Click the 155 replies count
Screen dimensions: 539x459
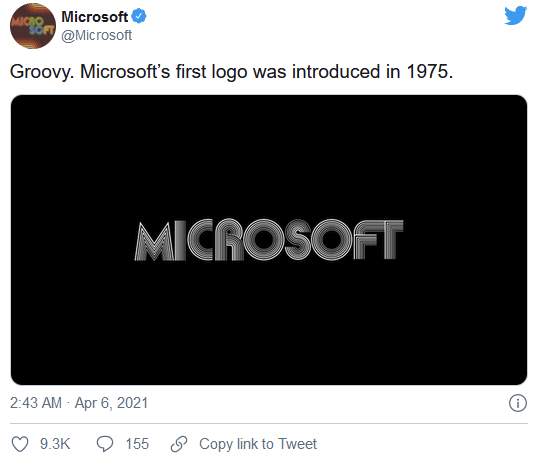[137, 444]
